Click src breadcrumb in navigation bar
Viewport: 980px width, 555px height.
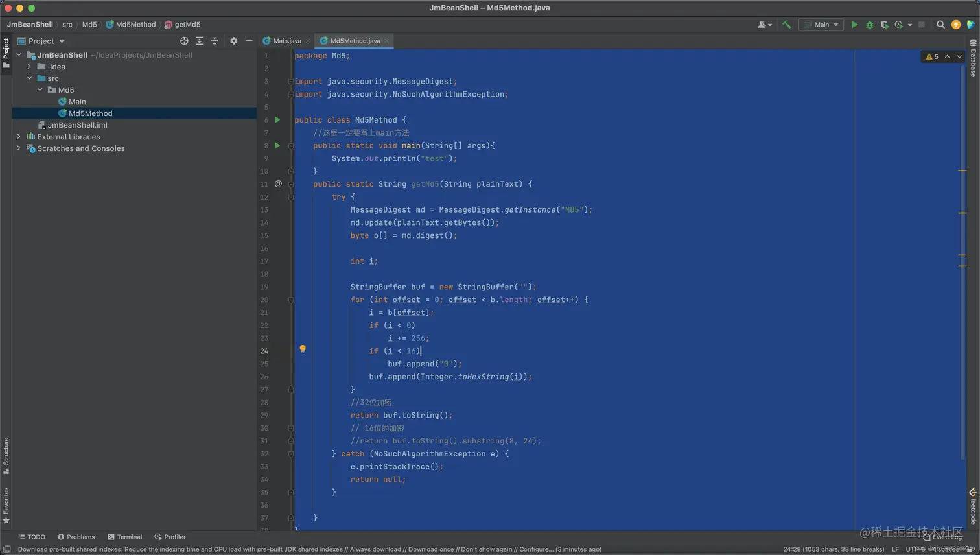(x=67, y=25)
